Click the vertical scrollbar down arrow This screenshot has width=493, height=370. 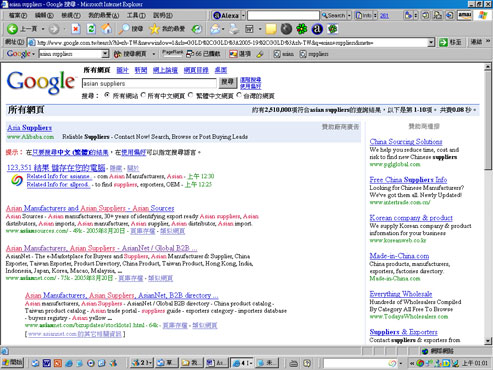click(x=488, y=341)
